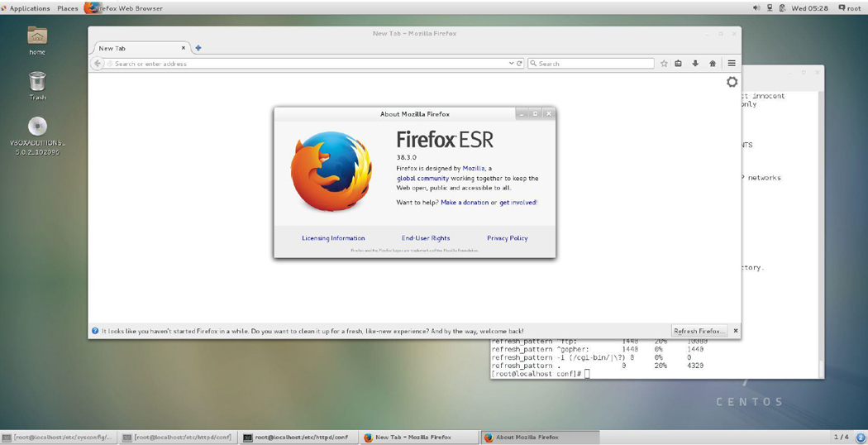Viewport: 868px width, 445px height.
Task: Click the Firefox logo in About dialog
Action: pyautogui.click(x=331, y=170)
